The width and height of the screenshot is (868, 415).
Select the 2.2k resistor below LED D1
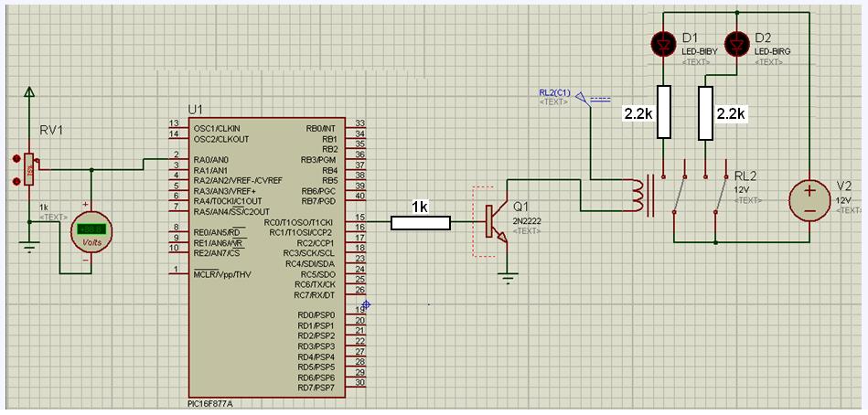pyautogui.click(x=664, y=112)
